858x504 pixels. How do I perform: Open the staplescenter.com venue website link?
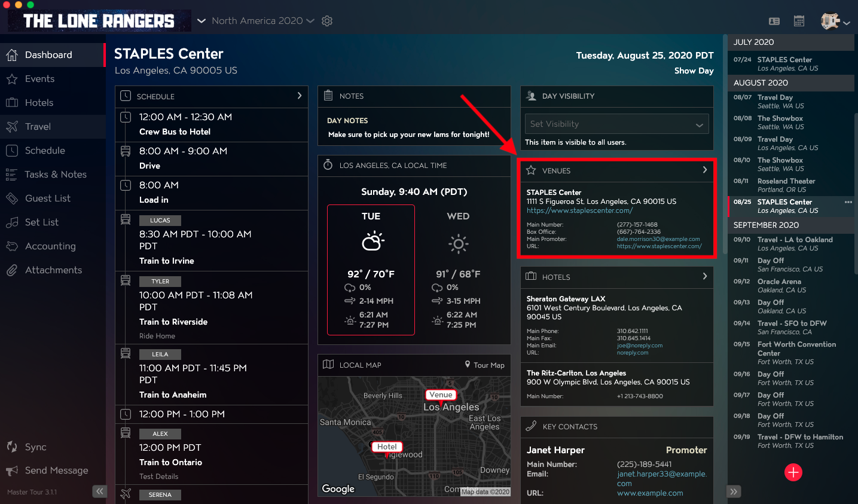[579, 210]
